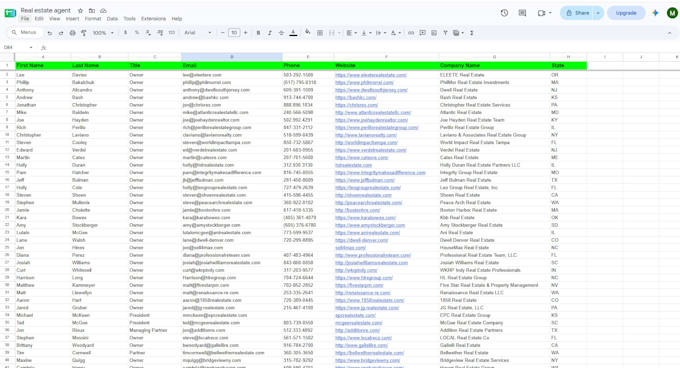Toggle merge cells
Viewport: 680px width, 368px height.
(x=331, y=33)
